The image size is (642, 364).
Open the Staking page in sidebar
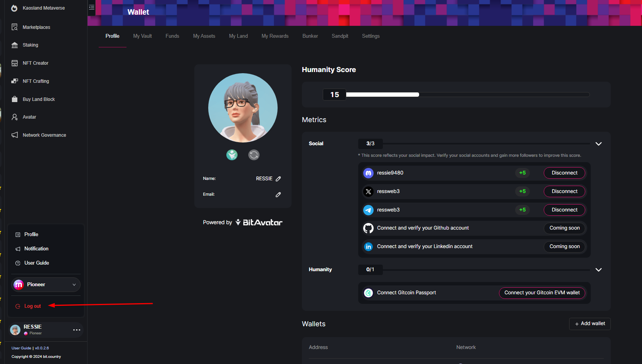click(x=30, y=45)
